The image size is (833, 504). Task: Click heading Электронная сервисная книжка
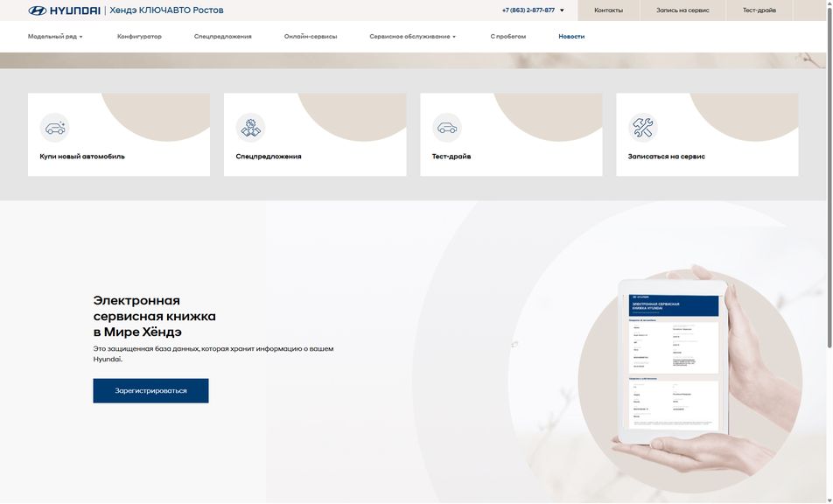pos(155,316)
